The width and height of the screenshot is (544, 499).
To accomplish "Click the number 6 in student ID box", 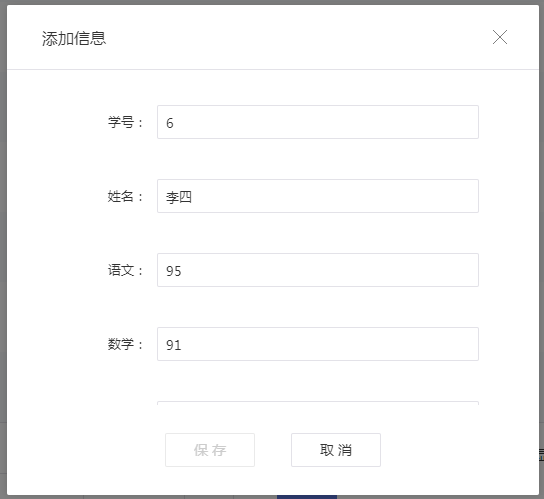I will [170, 123].
